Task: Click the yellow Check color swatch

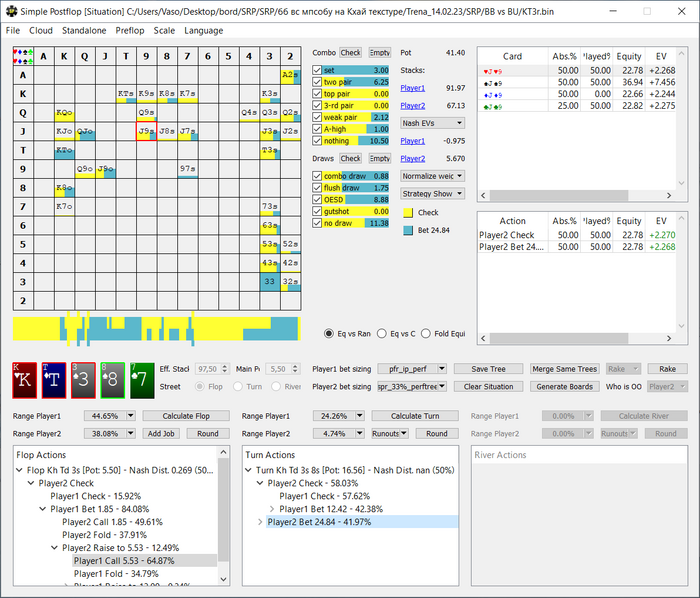Action: 407,212
